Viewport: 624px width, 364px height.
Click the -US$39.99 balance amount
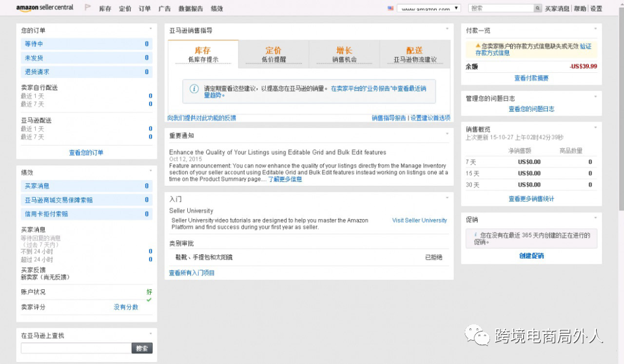click(583, 66)
